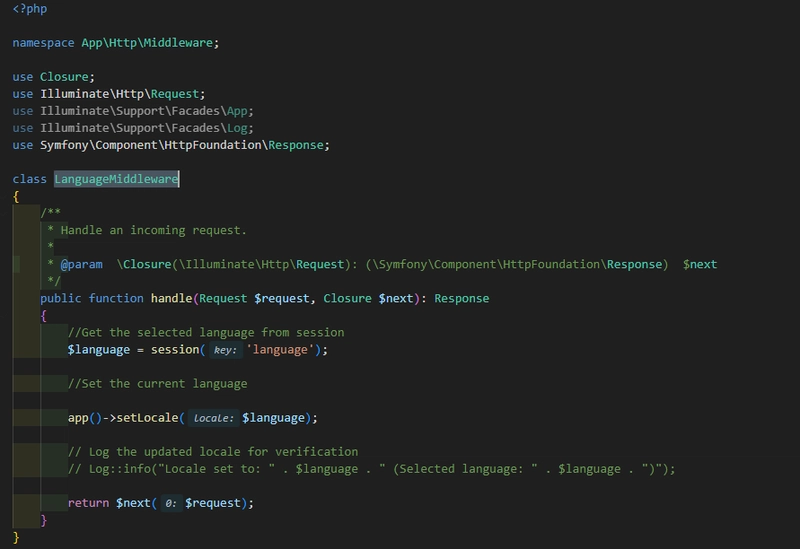Click the commented-out Log::info line
The image size is (800, 549).
coord(371,468)
